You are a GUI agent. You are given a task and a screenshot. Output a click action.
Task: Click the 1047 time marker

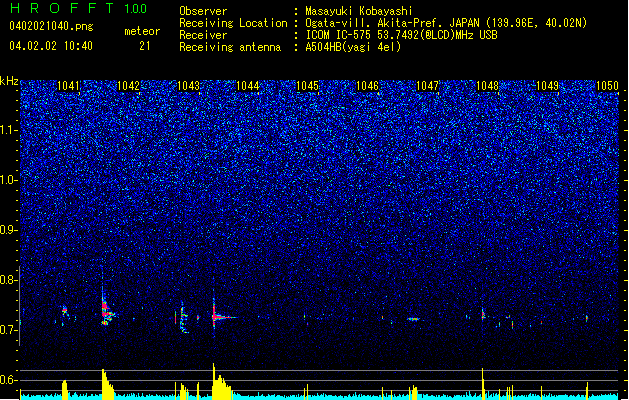428,86
